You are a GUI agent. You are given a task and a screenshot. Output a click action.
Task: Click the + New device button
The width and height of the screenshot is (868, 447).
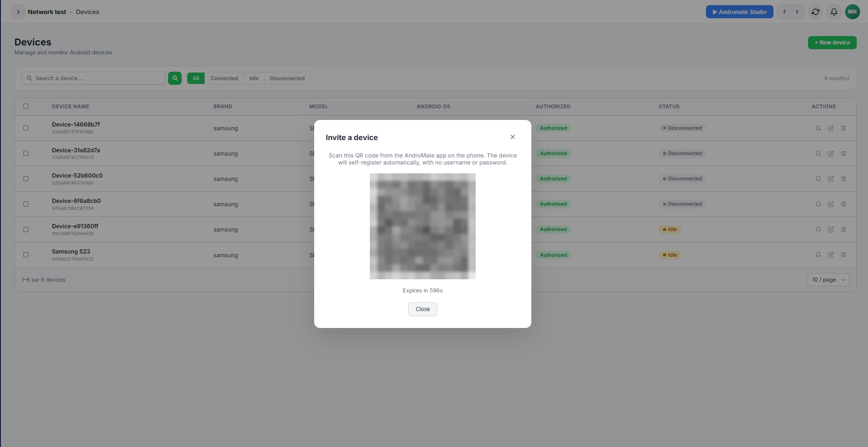click(x=832, y=43)
